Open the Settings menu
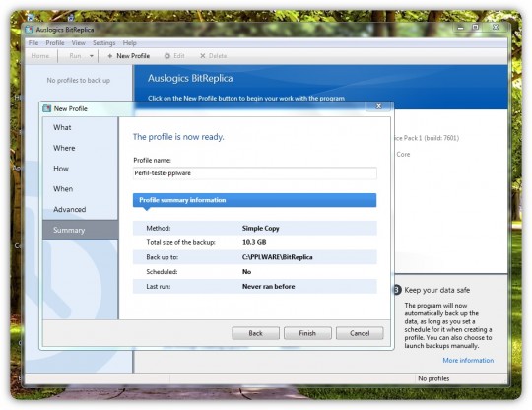 [x=104, y=43]
